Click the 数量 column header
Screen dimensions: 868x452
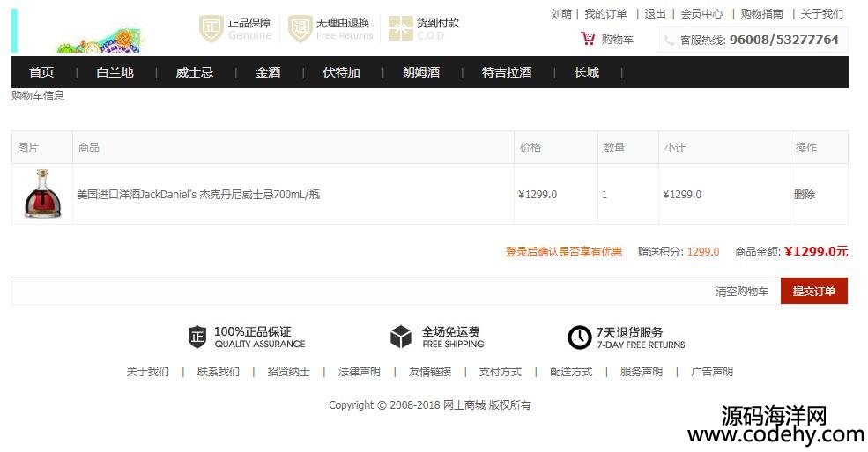click(x=614, y=147)
